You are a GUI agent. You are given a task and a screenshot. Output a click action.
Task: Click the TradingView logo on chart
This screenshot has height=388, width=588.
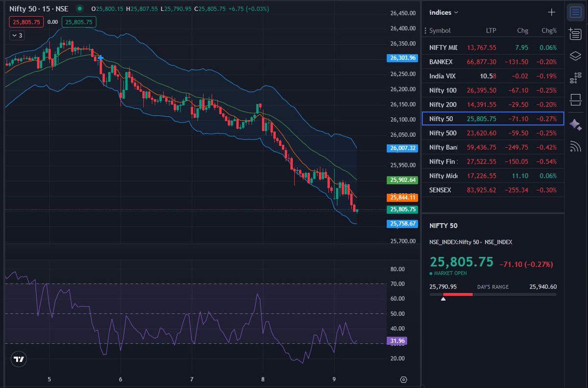(x=19, y=360)
